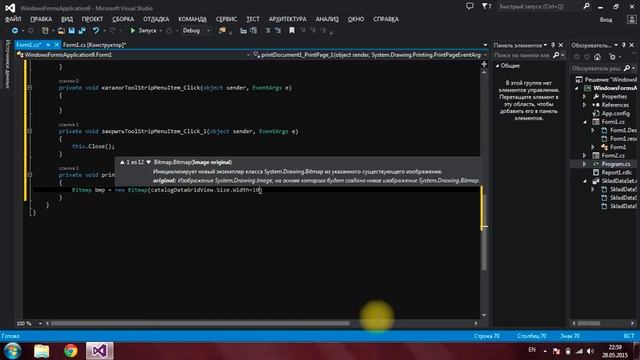
Task: Open the ПРОЕКТ menu
Action: pyautogui.click(x=92, y=19)
